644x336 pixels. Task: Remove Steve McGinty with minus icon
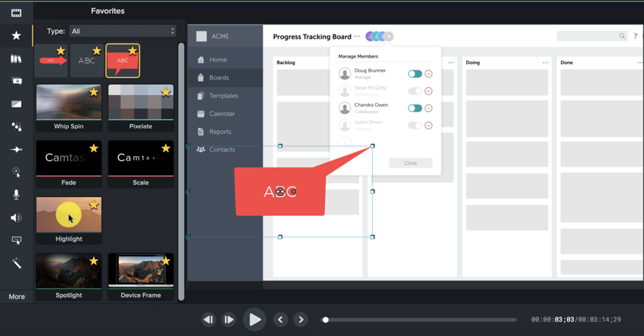click(428, 91)
